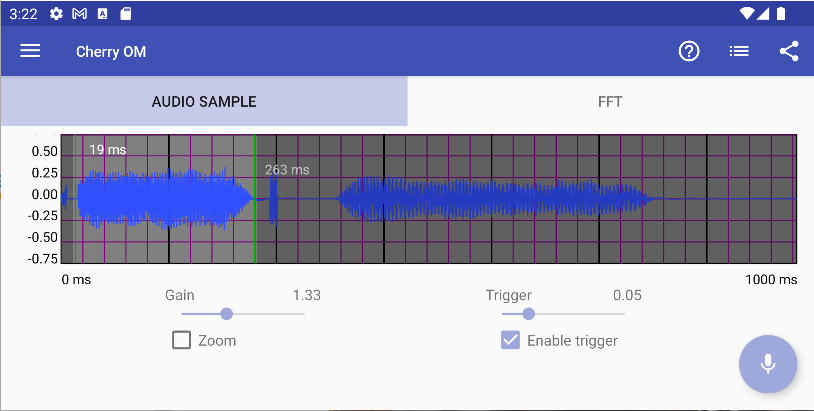Open the settings gear in status bar
The width and height of the screenshot is (814, 411).
tap(56, 13)
